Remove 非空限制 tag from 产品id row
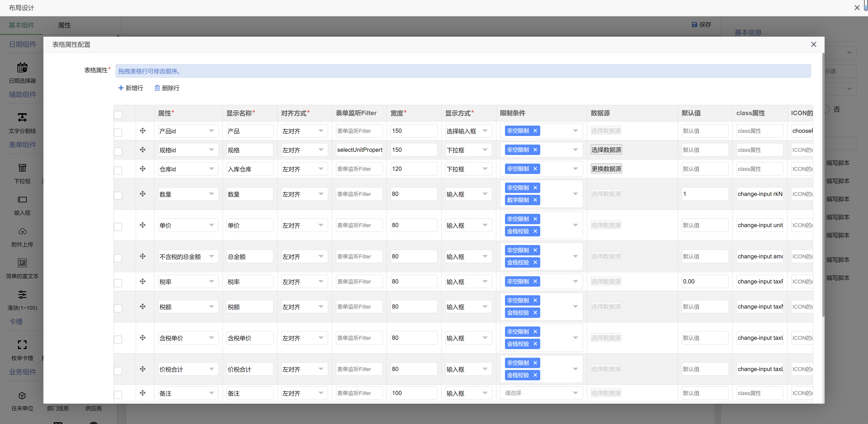The height and width of the screenshot is (424, 868). (535, 131)
